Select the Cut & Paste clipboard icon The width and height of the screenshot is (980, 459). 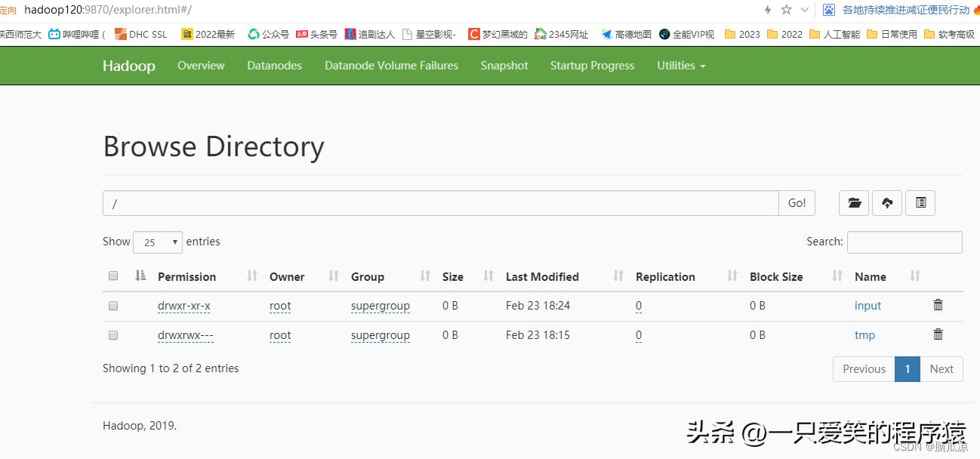click(920, 202)
